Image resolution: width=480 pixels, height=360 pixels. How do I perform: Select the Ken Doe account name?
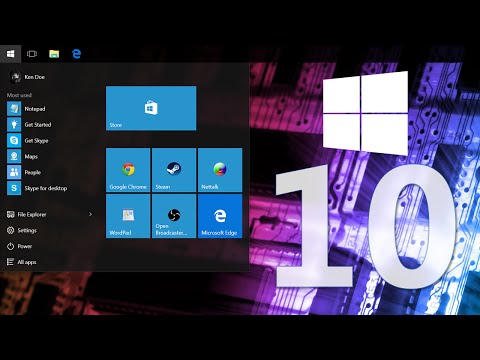[x=35, y=77]
